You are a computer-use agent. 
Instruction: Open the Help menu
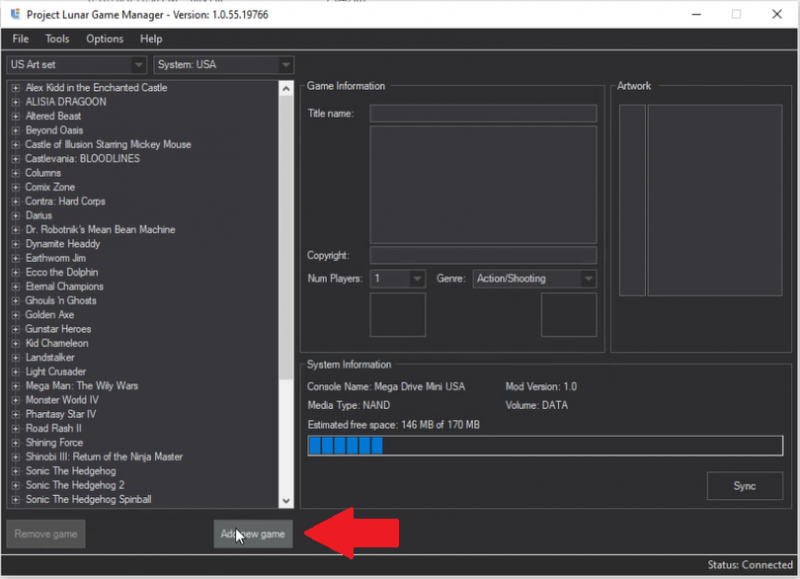tap(151, 39)
